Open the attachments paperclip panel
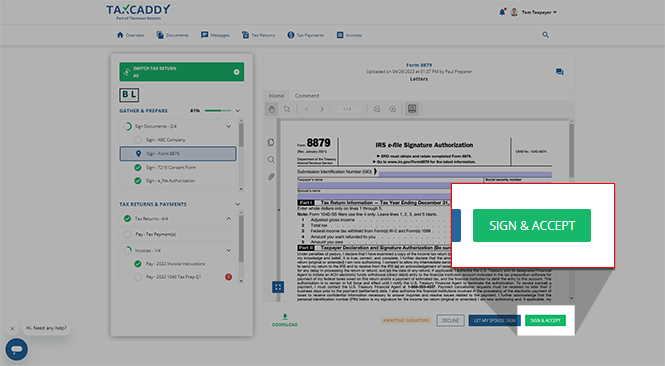Screen dimensions: 665x366 point(271,176)
